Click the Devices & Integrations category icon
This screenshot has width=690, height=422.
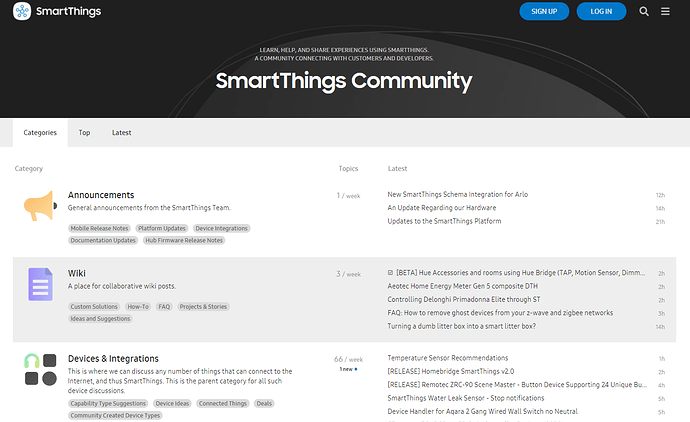pyautogui.click(x=40, y=370)
